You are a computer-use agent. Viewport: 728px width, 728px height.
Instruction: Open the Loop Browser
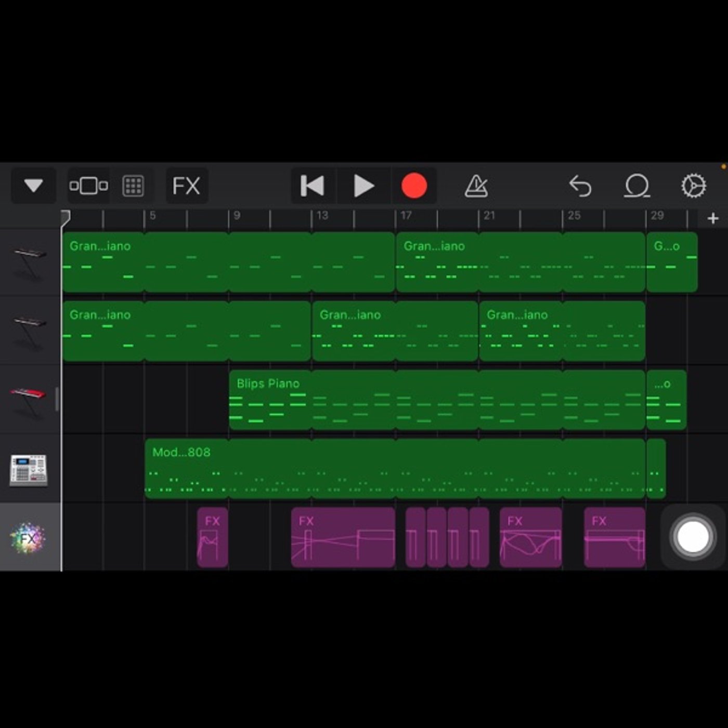tap(637, 186)
